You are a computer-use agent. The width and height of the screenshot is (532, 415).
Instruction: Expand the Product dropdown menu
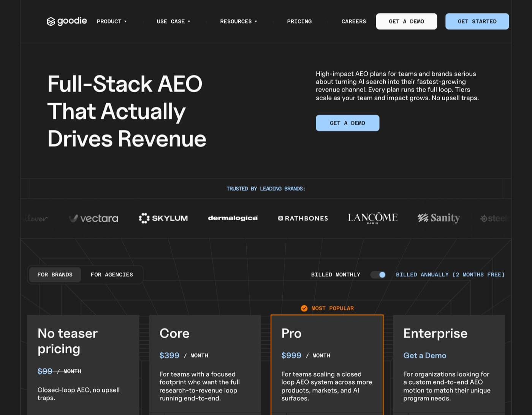coord(112,22)
